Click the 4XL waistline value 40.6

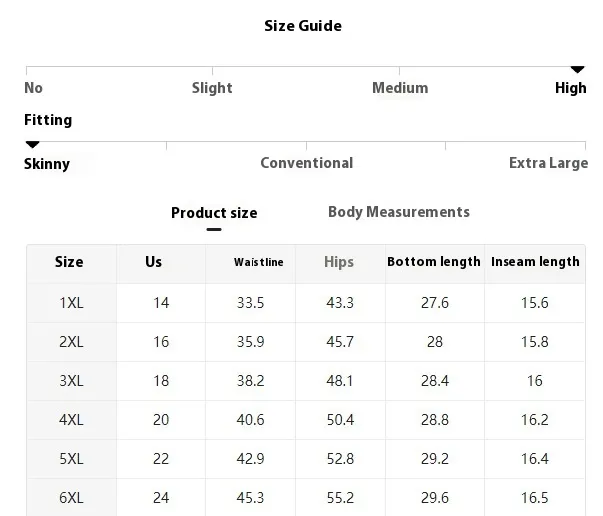[x=249, y=420]
